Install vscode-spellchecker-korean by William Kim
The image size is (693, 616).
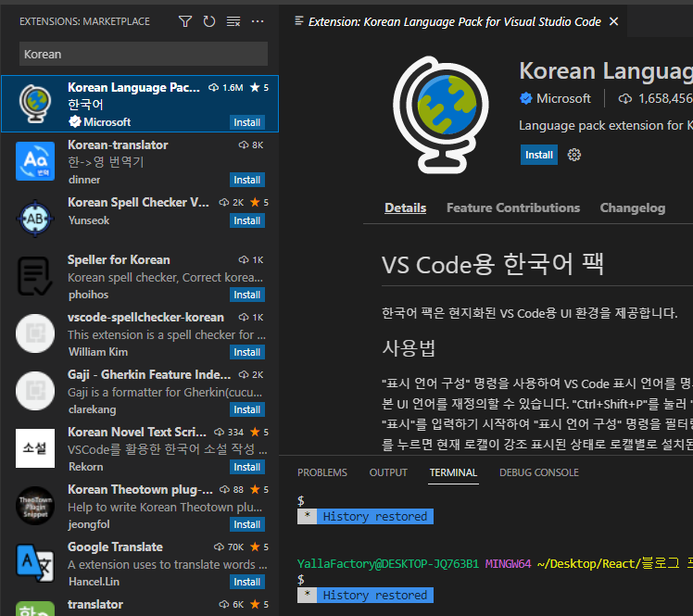(x=247, y=352)
